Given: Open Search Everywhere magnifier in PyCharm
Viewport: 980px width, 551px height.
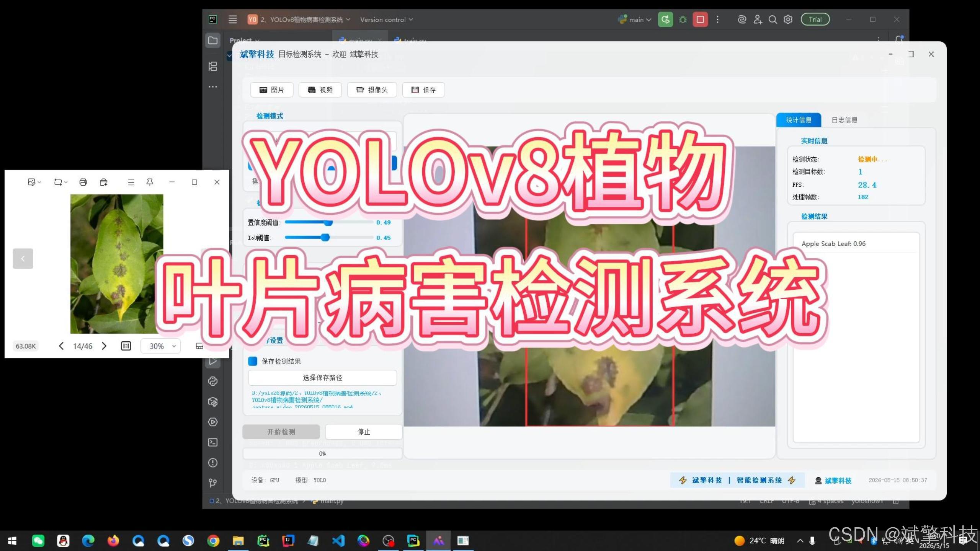Looking at the screenshot, I should coord(773,20).
